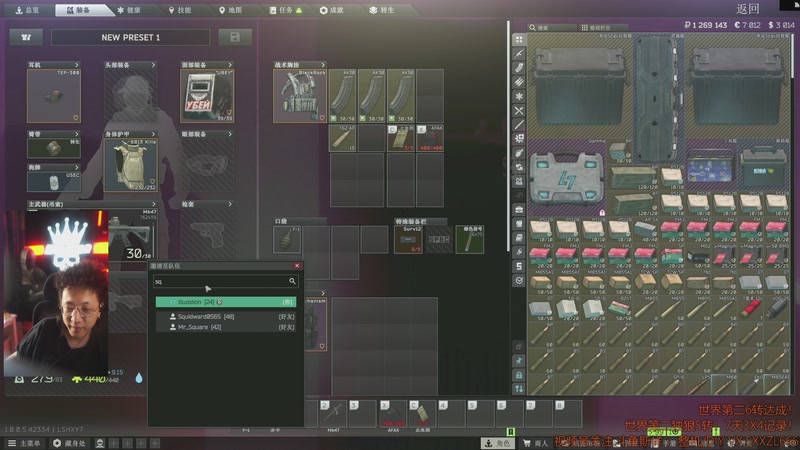Open the 转生 prestige tab
The width and height of the screenshot is (800, 450).
(x=382, y=10)
